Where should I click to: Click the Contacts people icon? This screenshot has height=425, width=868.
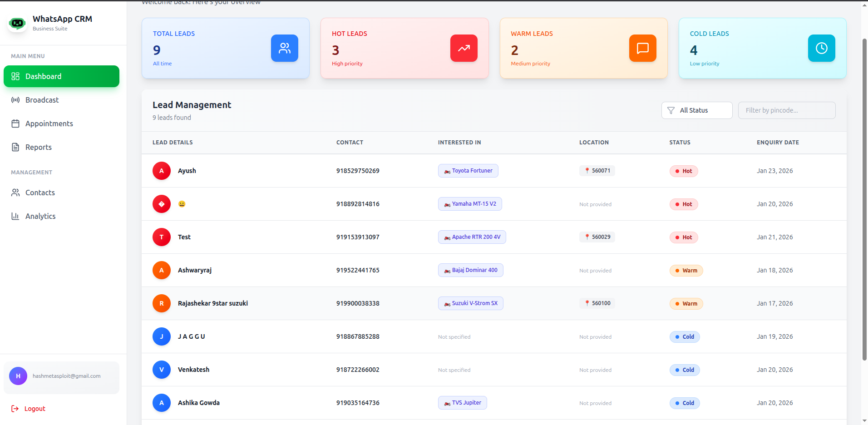[15, 193]
